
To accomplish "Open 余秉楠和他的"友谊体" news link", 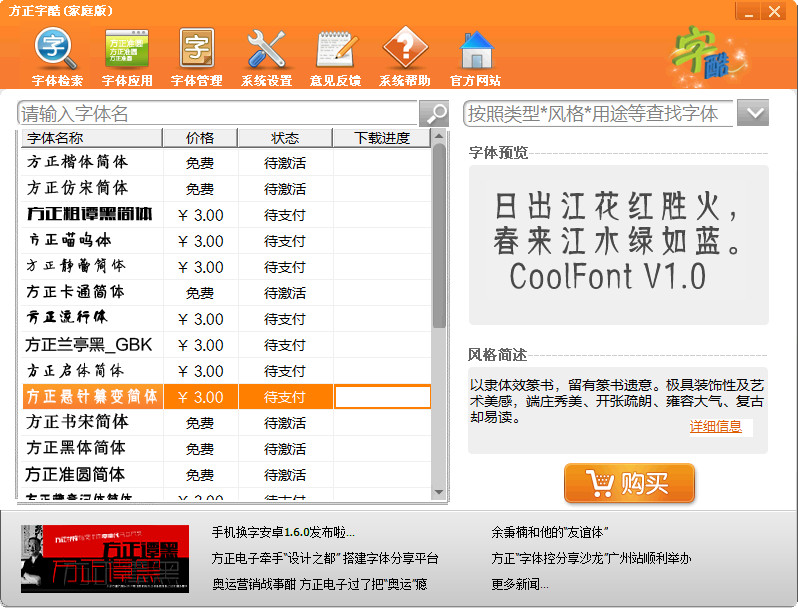I will coord(550,532).
